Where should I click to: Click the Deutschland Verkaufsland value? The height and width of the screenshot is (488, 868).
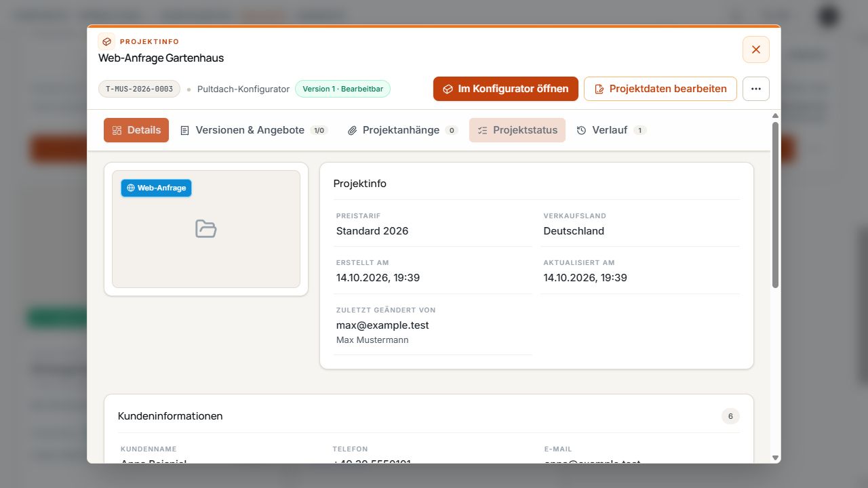pos(574,231)
